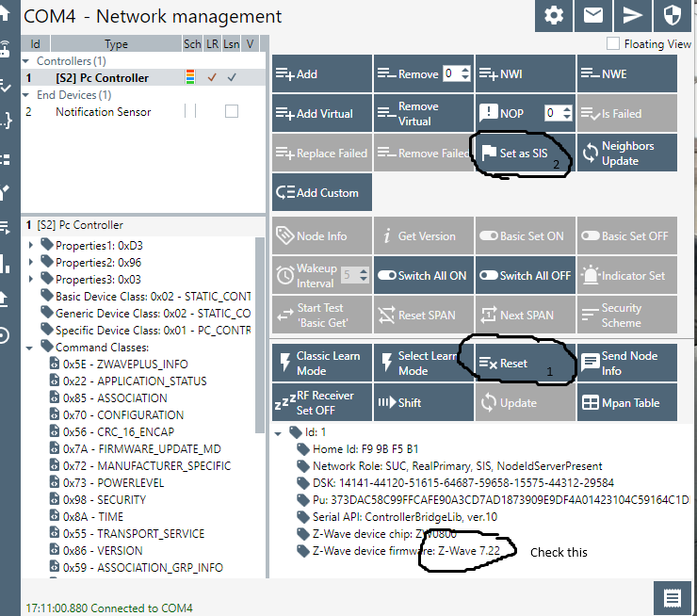697x616 pixels.
Task: Tick the Notification Sensor Lsn checkbox
Action: pos(231,111)
